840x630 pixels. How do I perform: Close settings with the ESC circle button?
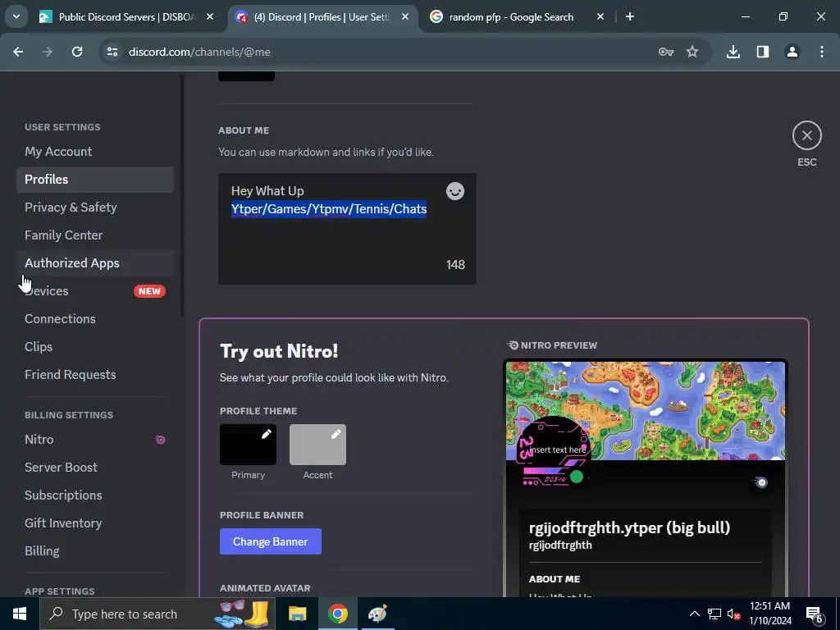806,135
